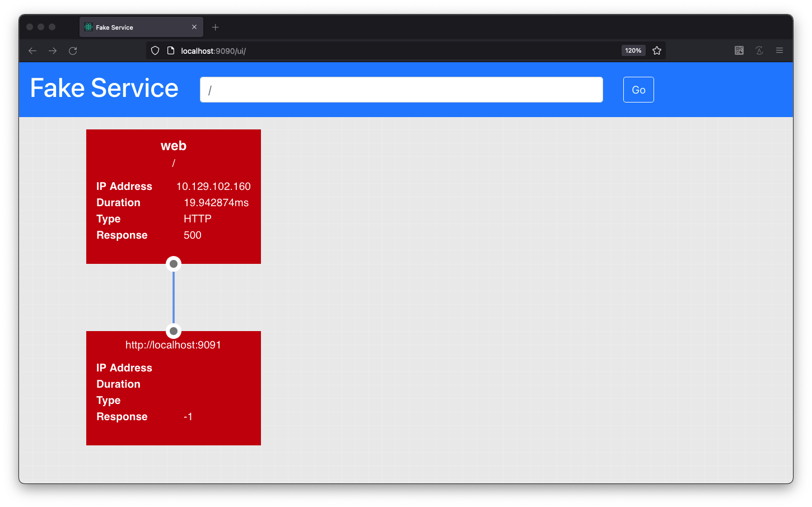Click the Fake Service page heading
The width and height of the screenshot is (812, 507).
coord(104,89)
